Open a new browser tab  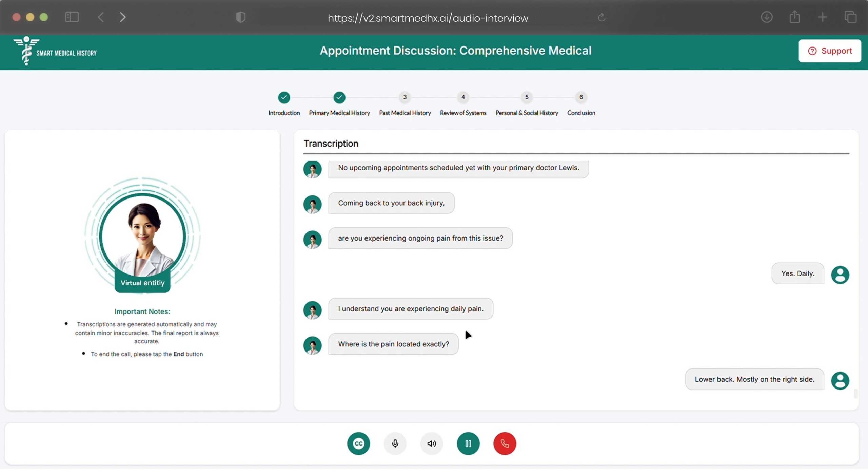pyautogui.click(x=822, y=17)
